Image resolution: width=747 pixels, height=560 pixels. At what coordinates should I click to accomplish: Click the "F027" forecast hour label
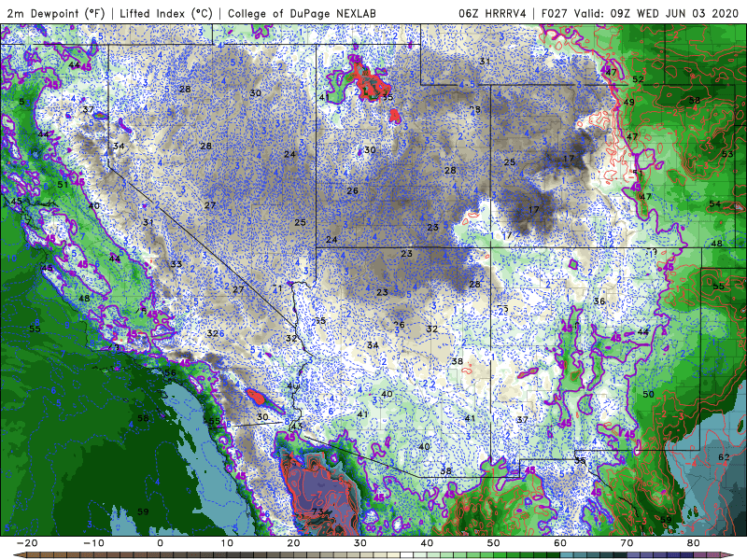pos(554,13)
